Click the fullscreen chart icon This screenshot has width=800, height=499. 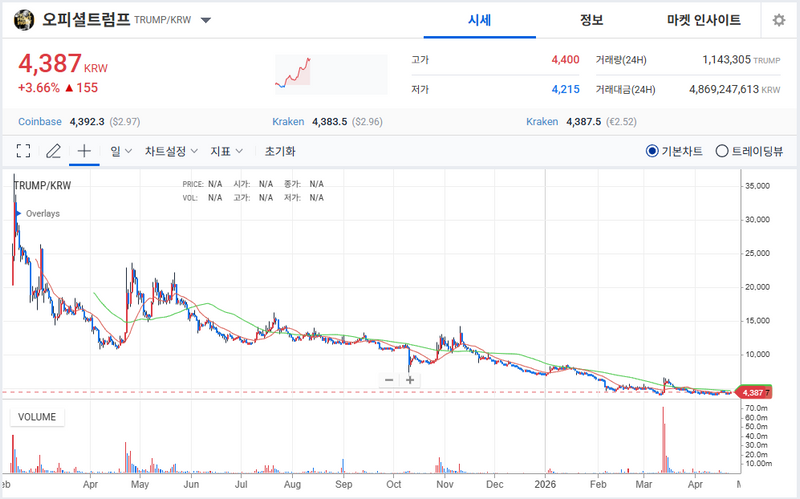(25, 151)
